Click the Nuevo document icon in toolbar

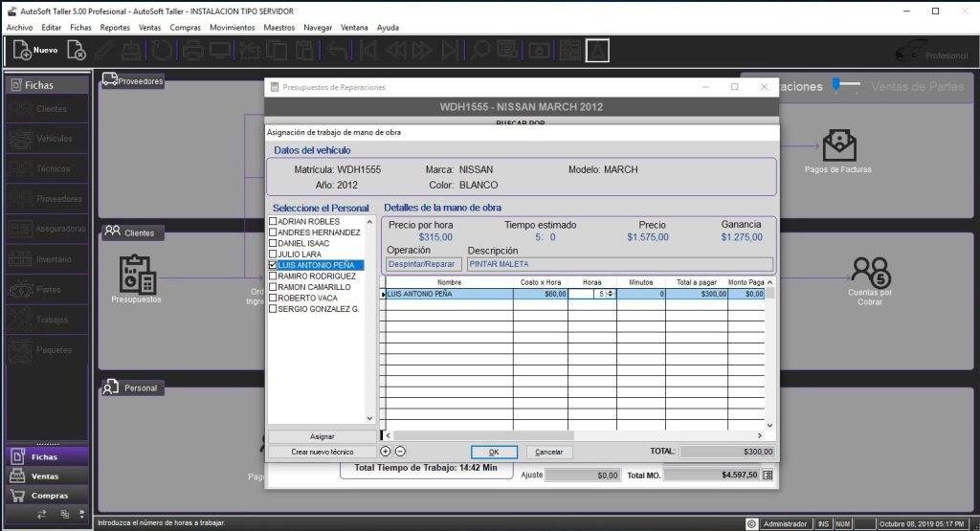coord(22,50)
